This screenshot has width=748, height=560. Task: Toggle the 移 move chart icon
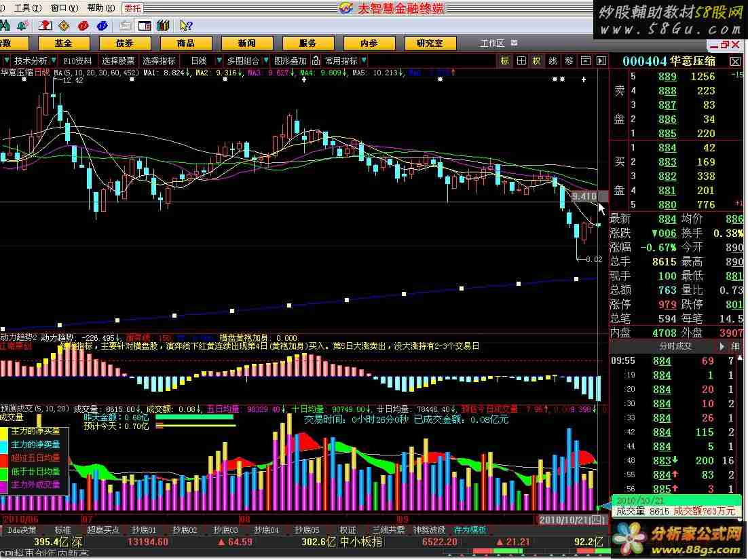(x=569, y=61)
